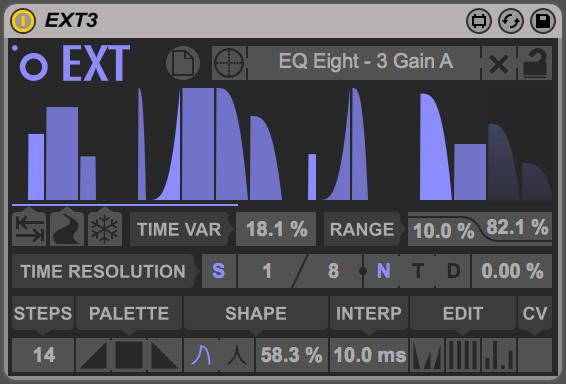Screen dimensions: 566x384
Task: Choose the rounded curve shape icon
Action: (201, 355)
